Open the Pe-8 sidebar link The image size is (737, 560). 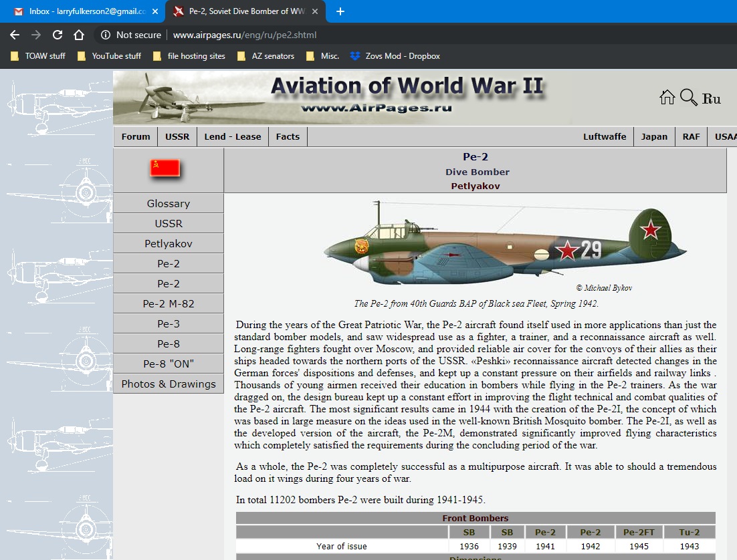pyautogui.click(x=169, y=344)
